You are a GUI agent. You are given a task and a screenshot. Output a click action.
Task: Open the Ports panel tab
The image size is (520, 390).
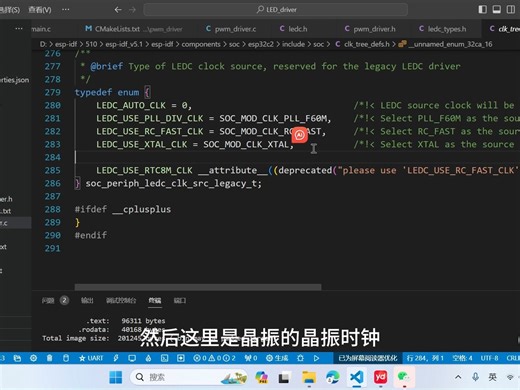(x=180, y=300)
